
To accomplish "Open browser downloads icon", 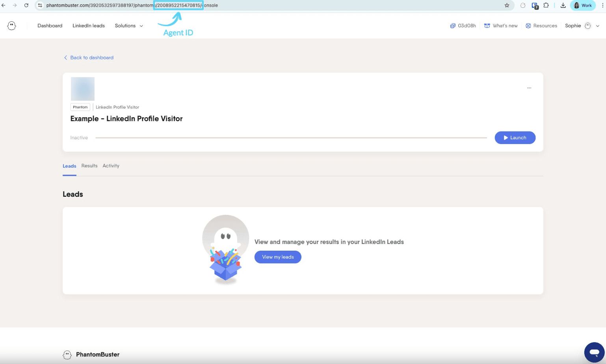I will [x=563, y=5].
